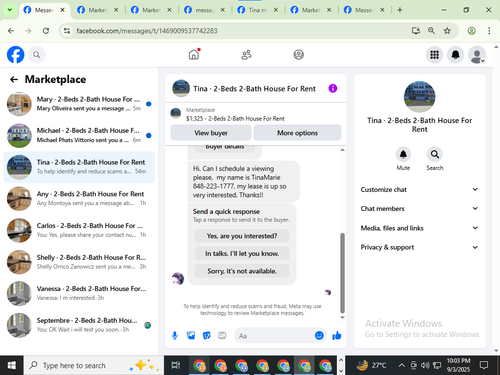
Task: Open Shelly's 2-Beds 2-Bath conversation
Action: coord(79,262)
